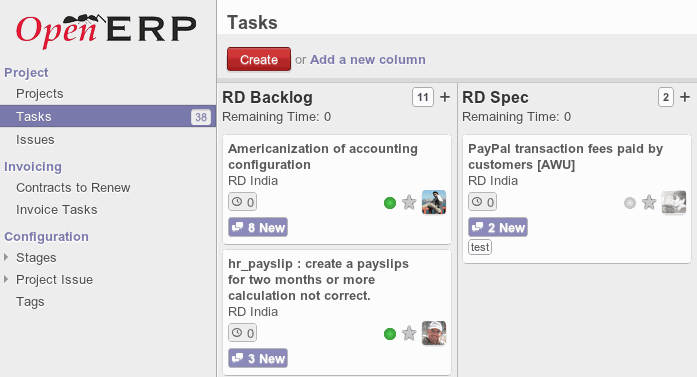Open PayPal transaction fees task title

click(x=565, y=156)
